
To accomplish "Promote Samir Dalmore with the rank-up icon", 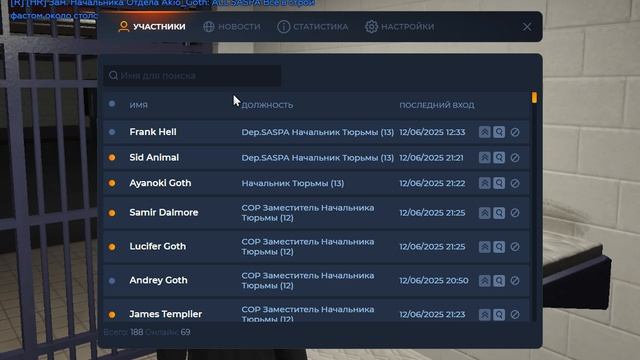I will [484, 213].
